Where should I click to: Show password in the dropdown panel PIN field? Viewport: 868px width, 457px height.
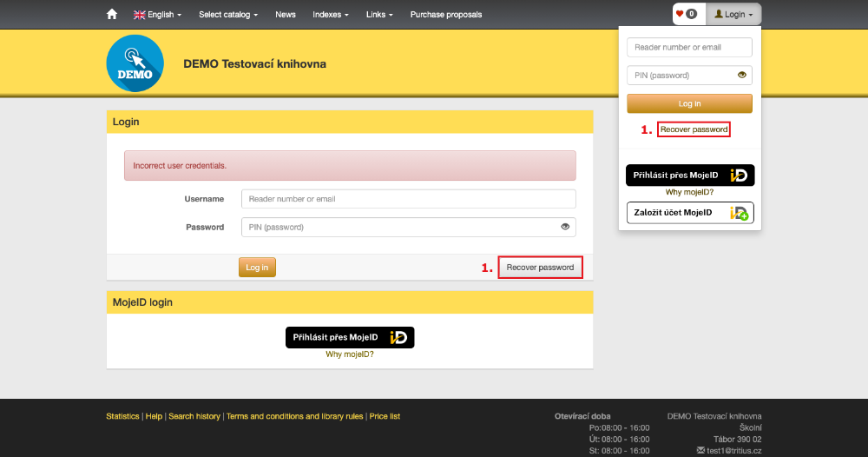point(742,75)
